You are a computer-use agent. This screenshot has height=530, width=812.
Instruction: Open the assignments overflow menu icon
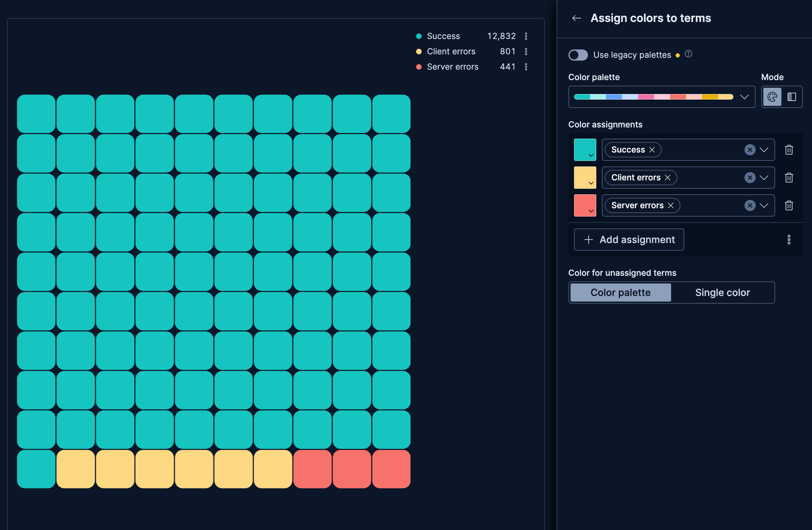point(789,240)
